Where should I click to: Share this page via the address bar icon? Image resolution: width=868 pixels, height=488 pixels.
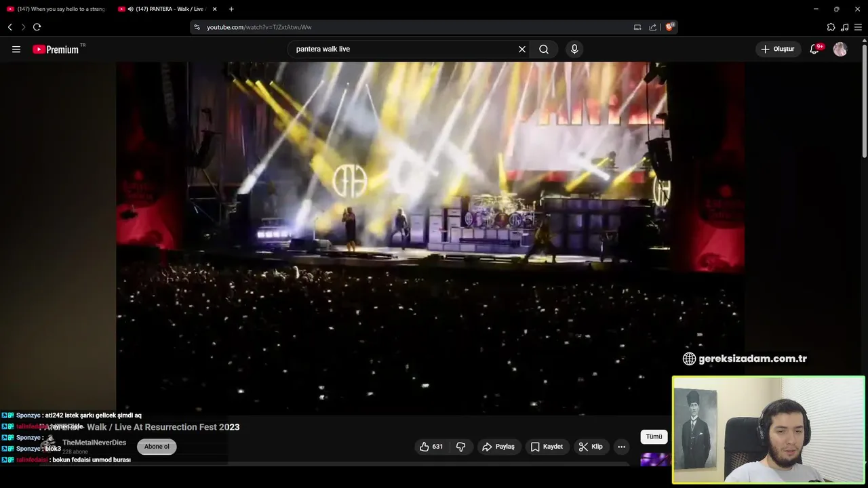tap(653, 27)
